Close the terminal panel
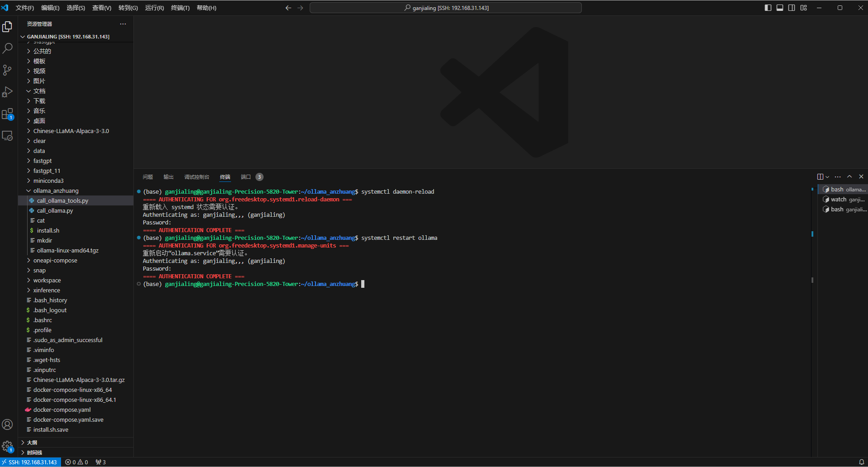This screenshot has width=868, height=467. [x=861, y=177]
